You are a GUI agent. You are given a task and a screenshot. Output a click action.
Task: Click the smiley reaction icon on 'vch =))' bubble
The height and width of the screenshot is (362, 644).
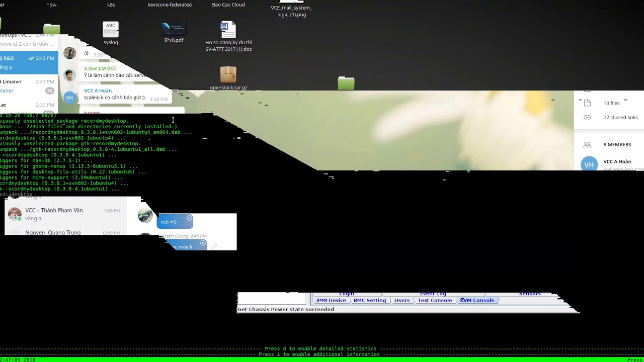pyautogui.click(x=189, y=218)
